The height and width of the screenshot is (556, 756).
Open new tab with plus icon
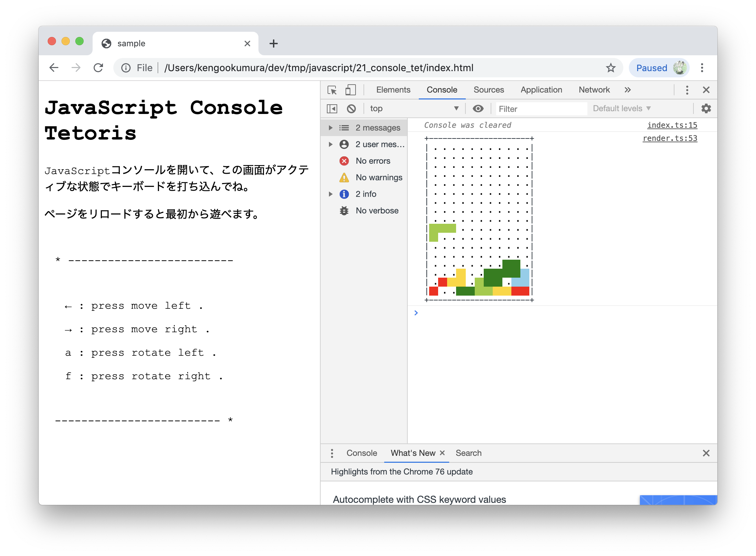(x=273, y=44)
